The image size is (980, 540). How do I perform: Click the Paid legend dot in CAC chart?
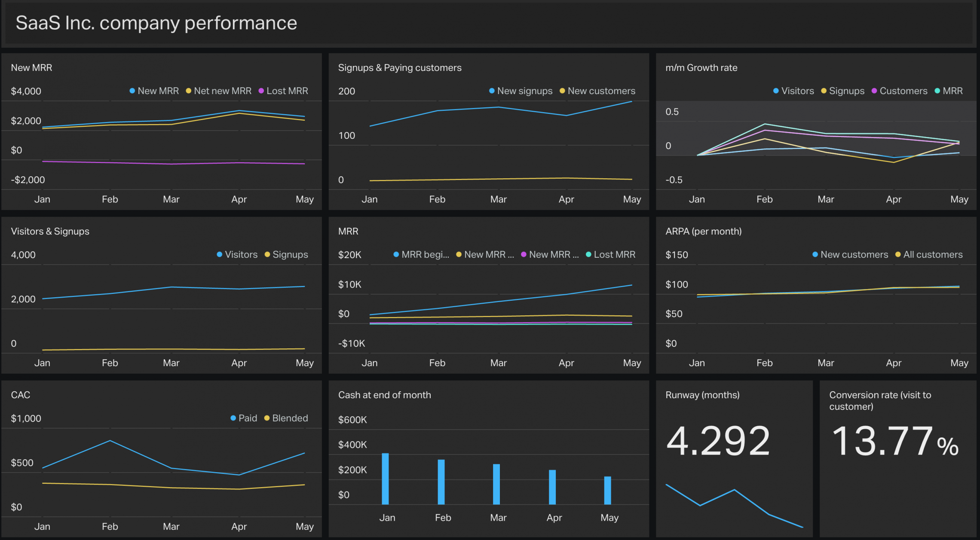[x=233, y=418]
